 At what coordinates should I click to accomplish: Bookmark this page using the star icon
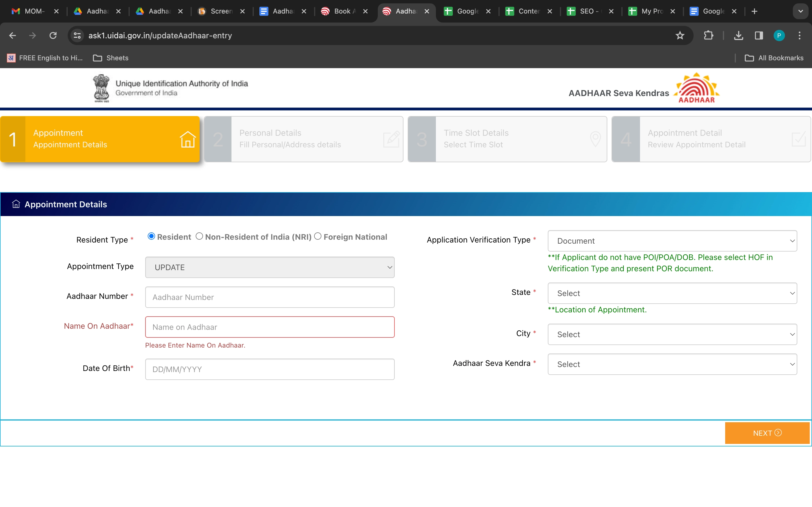click(x=680, y=35)
